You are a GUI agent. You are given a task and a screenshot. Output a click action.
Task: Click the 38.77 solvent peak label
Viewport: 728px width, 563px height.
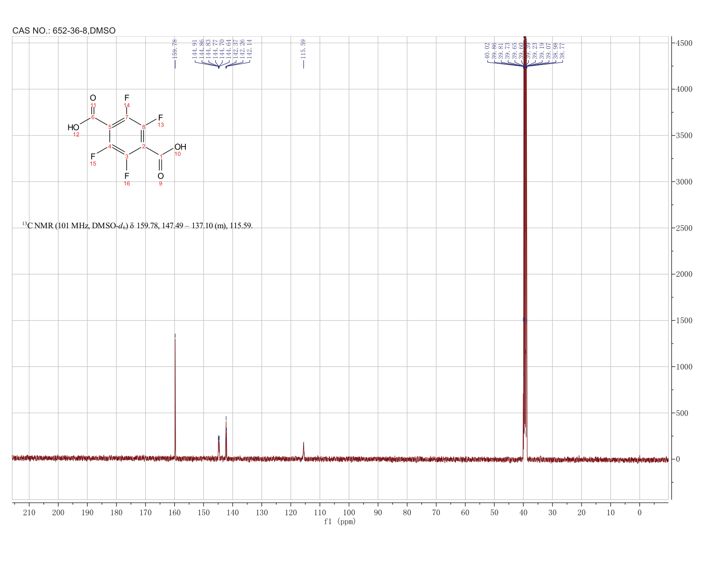(562, 51)
